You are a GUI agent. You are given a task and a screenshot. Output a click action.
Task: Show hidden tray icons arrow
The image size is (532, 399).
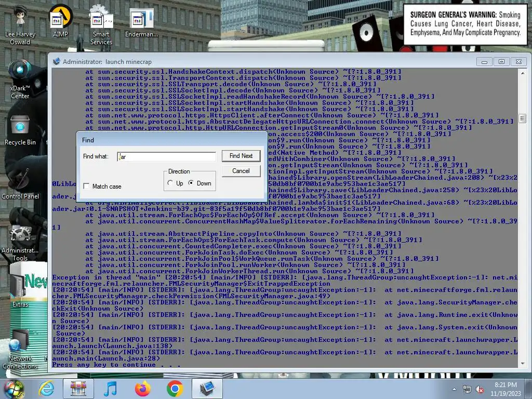point(454,390)
